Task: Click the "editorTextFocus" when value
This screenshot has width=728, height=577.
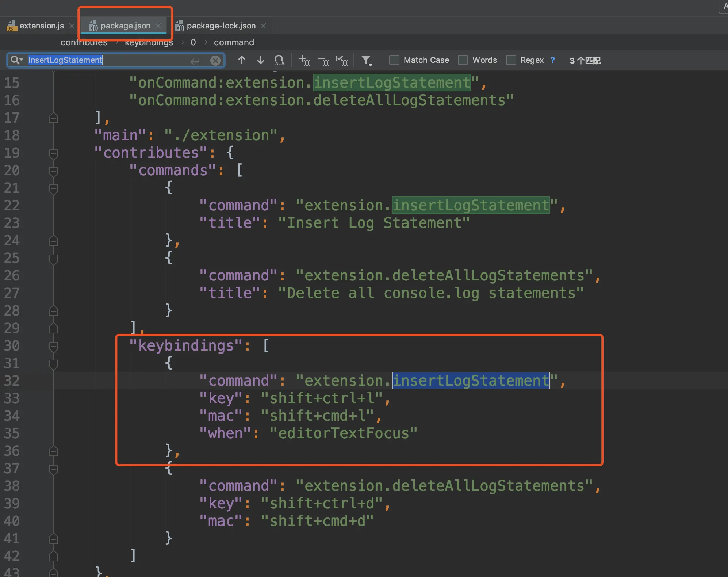Action: point(343,433)
